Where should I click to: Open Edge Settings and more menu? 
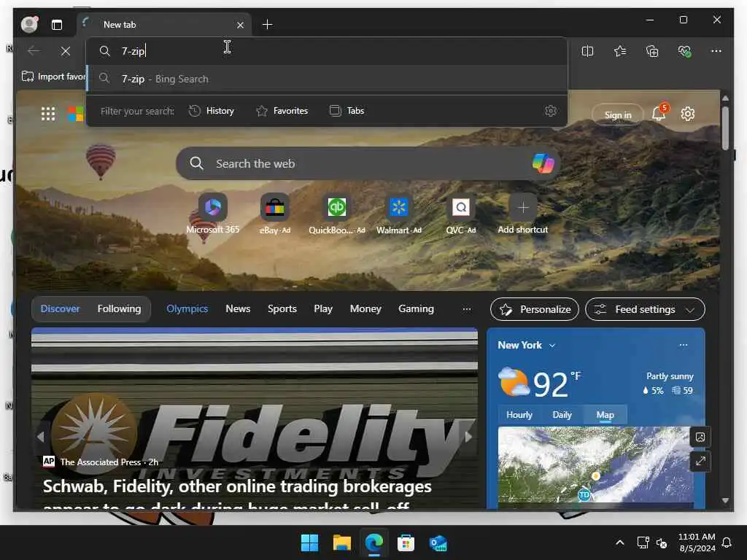(x=716, y=51)
